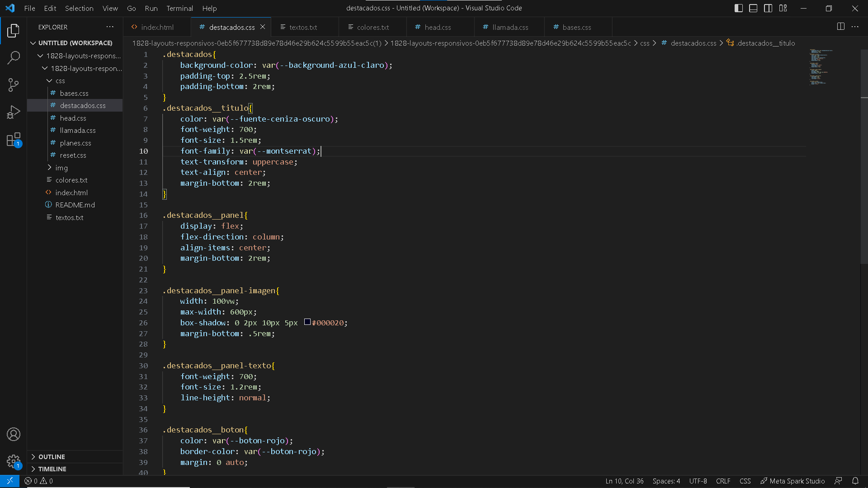Click the remote window status bar icon
Image resolution: width=868 pixels, height=488 pixels.
9,481
